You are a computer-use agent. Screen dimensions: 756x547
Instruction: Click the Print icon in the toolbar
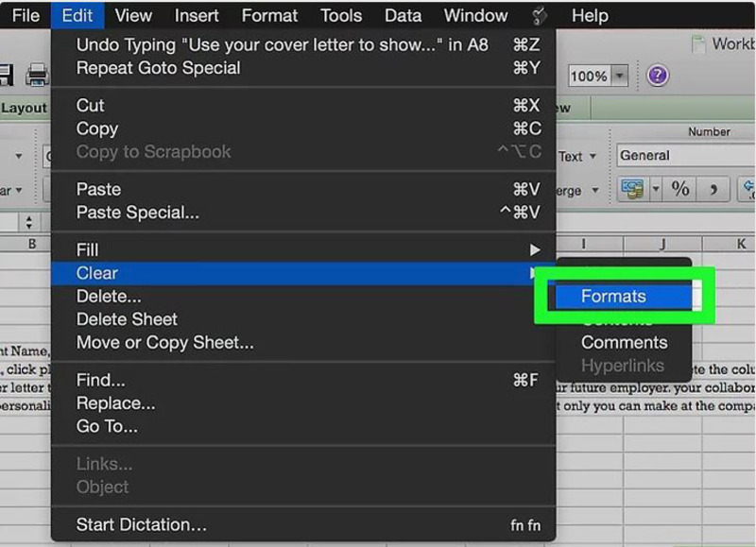37,76
